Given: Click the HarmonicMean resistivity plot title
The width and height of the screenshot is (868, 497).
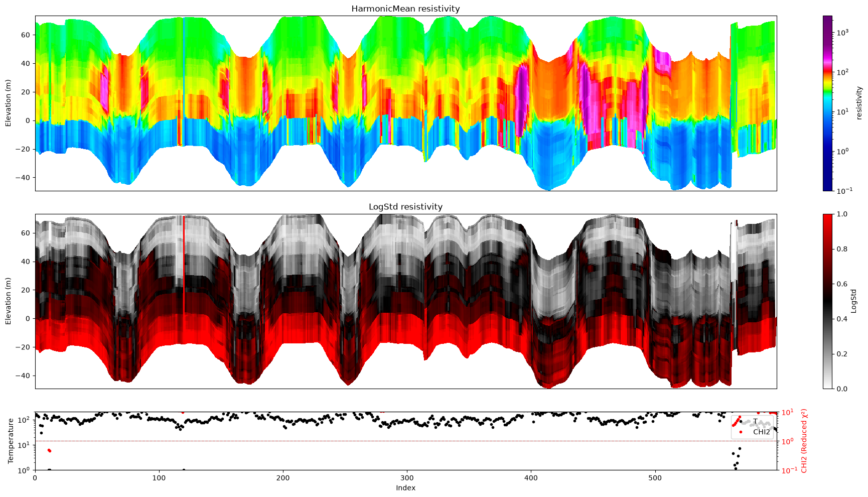Looking at the screenshot, I should point(405,9).
